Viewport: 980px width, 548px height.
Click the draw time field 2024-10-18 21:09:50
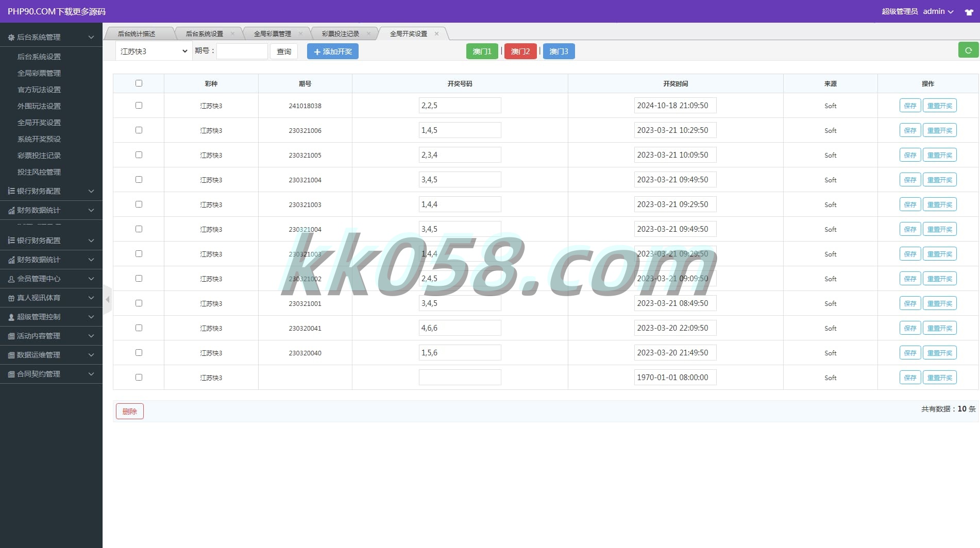coord(675,105)
